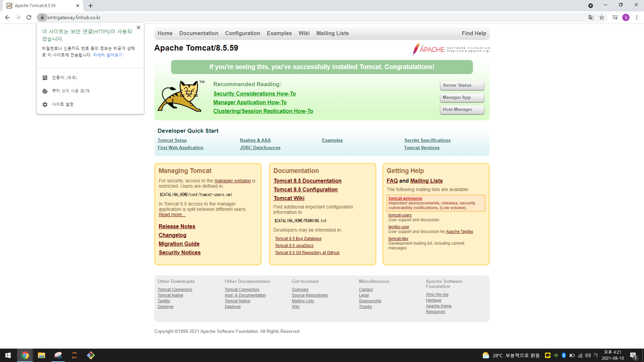
Task: Click learn more link in security popup
Action: point(108,55)
